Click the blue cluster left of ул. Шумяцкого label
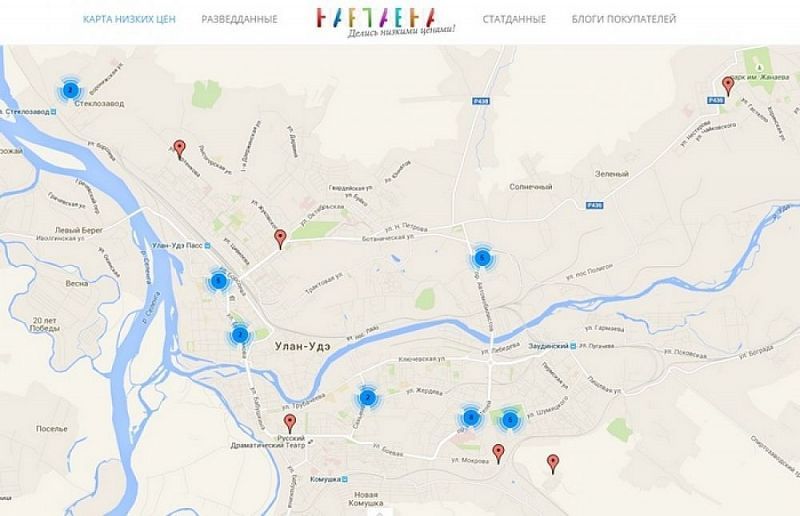This screenshot has height=516, width=800. pyautogui.click(x=509, y=421)
